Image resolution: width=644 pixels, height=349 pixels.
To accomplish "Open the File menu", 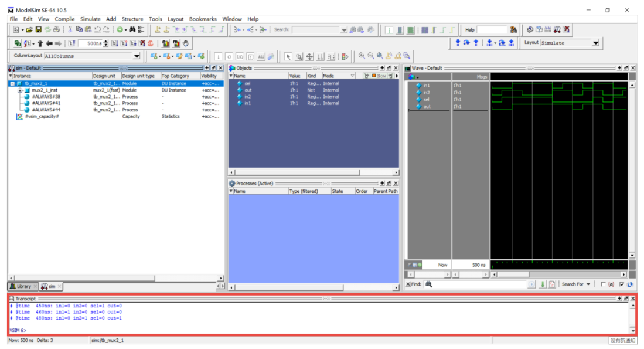I will pos(13,19).
